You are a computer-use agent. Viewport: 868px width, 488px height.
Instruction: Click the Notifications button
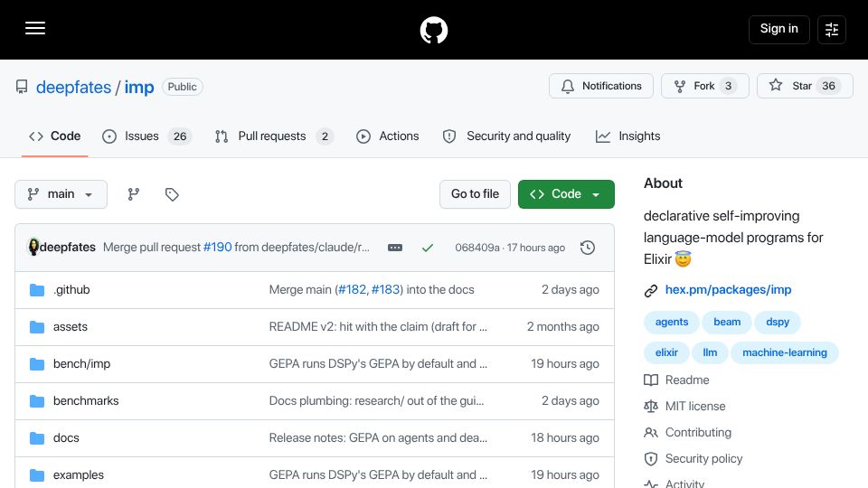601,86
